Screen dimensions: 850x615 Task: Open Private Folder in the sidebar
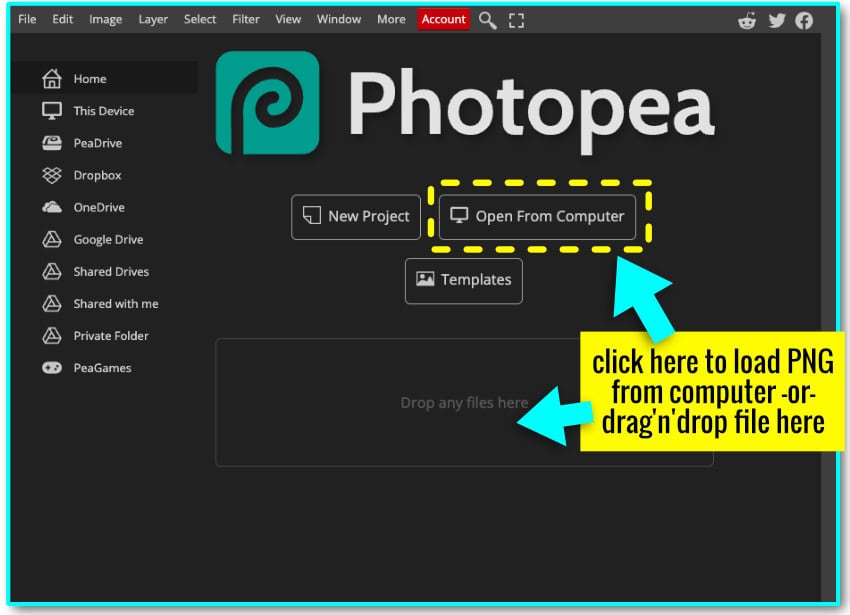point(104,336)
